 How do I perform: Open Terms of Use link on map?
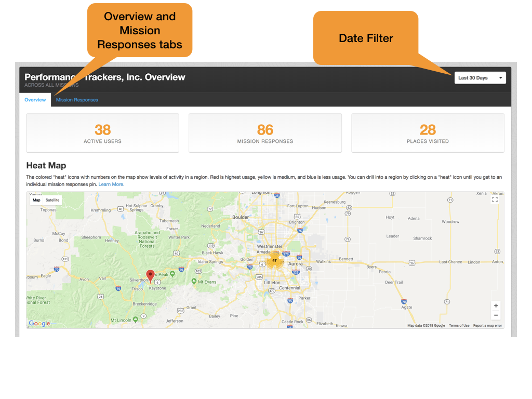(459, 325)
